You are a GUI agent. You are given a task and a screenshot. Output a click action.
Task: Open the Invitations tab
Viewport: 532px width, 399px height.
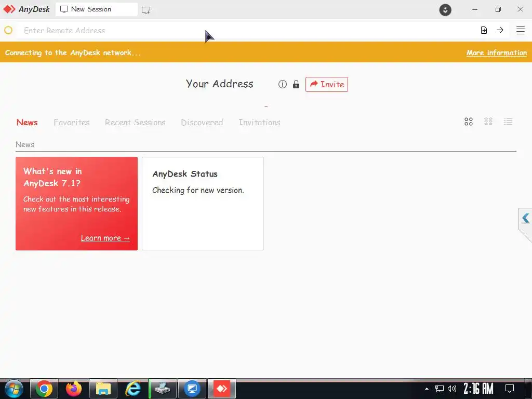(x=259, y=123)
